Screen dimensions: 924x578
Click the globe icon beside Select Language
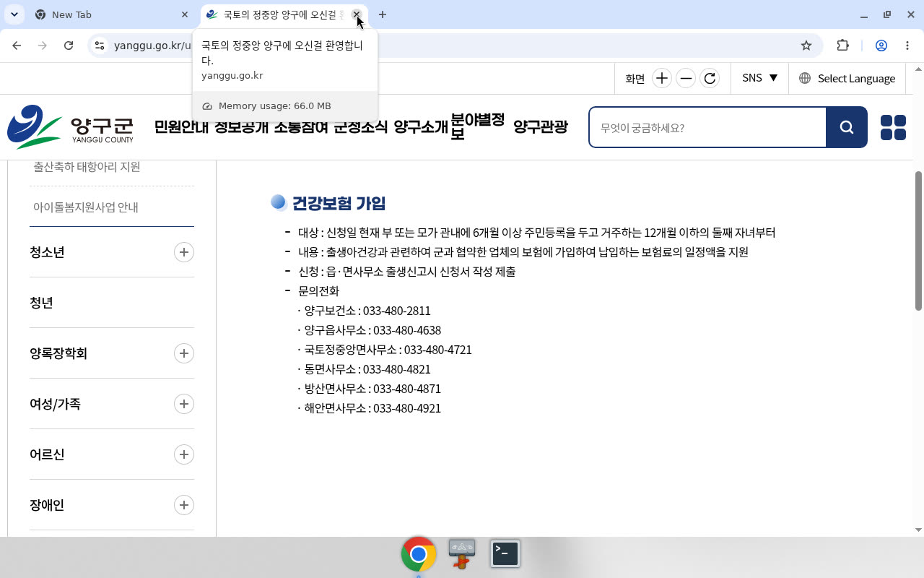805,78
